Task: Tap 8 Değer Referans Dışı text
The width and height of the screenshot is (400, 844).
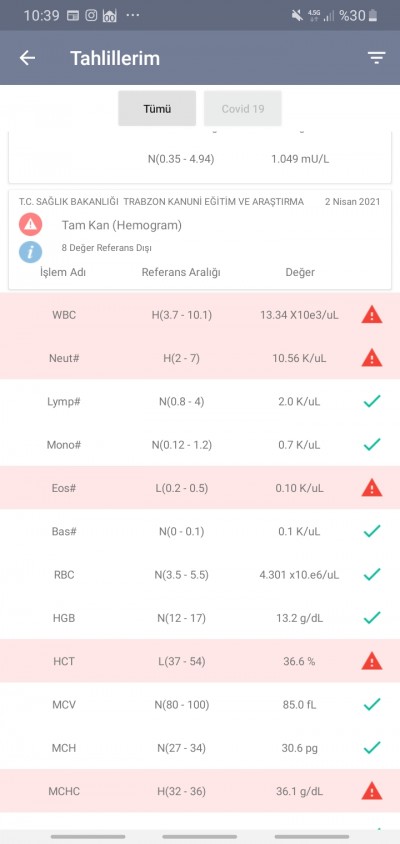Action: (107, 248)
